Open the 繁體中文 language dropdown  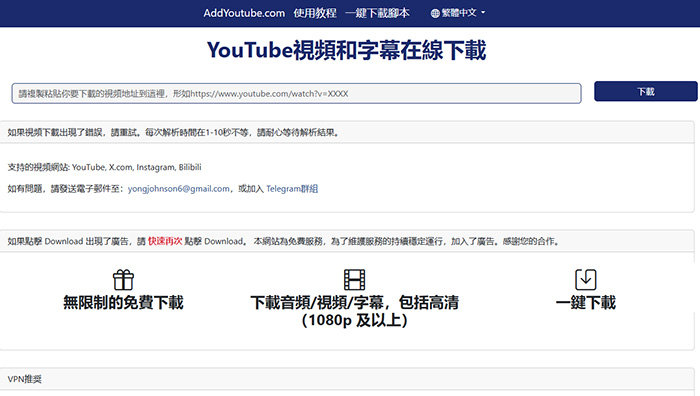[x=458, y=13]
